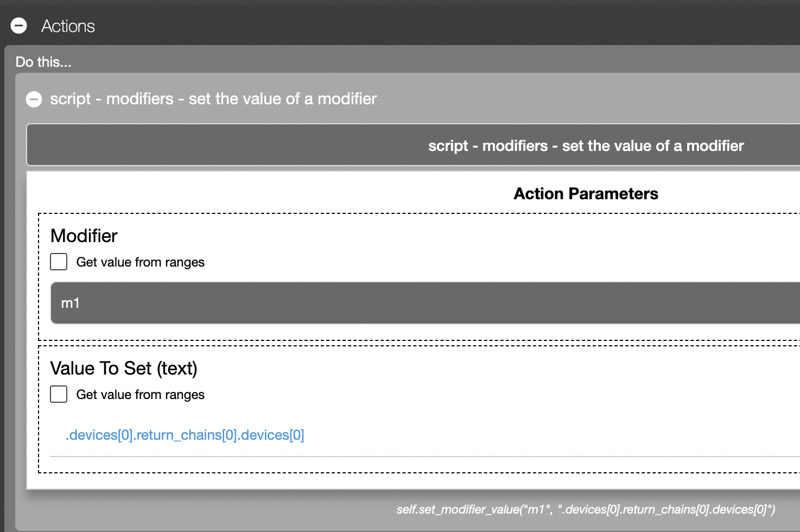This screenshot has width=800, height=532.
Task: Click the light gray action row title text
Action: [x=213, y=99]
